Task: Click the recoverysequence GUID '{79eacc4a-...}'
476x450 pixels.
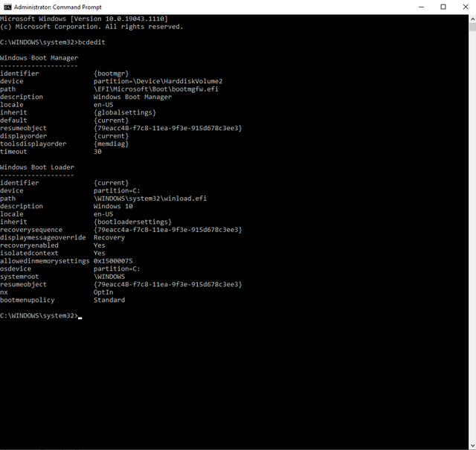Action: click(168, 230)
